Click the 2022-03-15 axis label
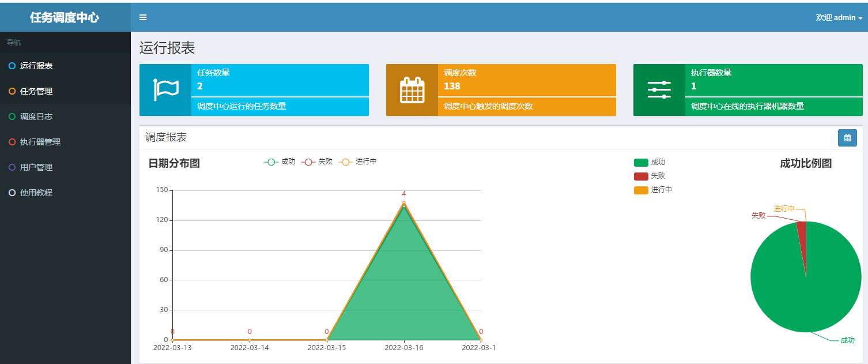This screenshot has width=868, height=364. (327, 348)
